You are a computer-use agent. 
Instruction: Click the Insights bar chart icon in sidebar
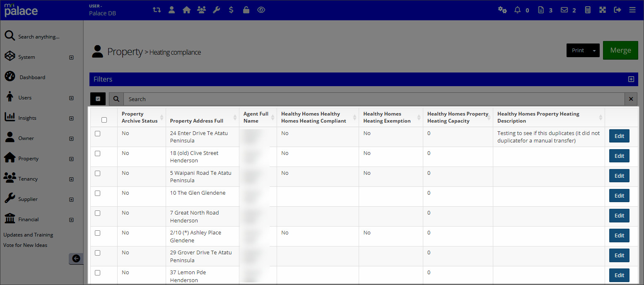click(x=10, y=117)
